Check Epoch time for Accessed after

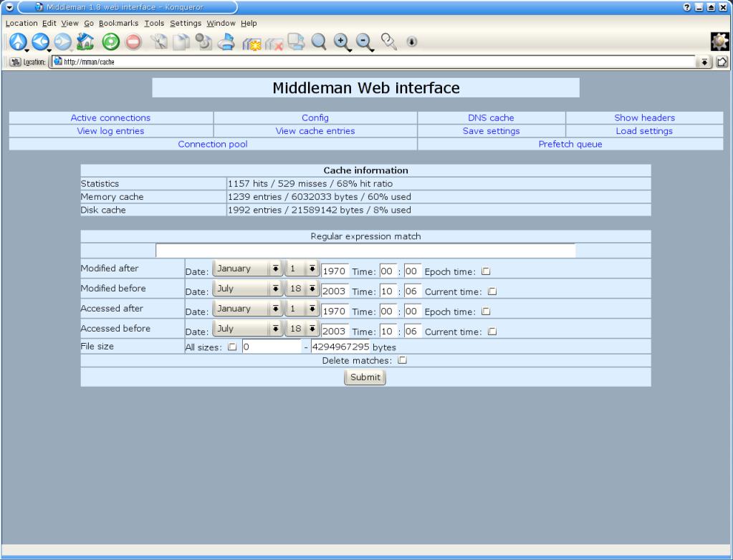click(487, 311)
